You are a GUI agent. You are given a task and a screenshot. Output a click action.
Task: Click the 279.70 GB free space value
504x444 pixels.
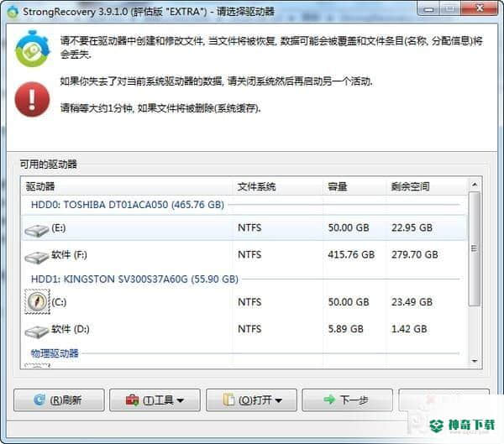tap(415, 255)
